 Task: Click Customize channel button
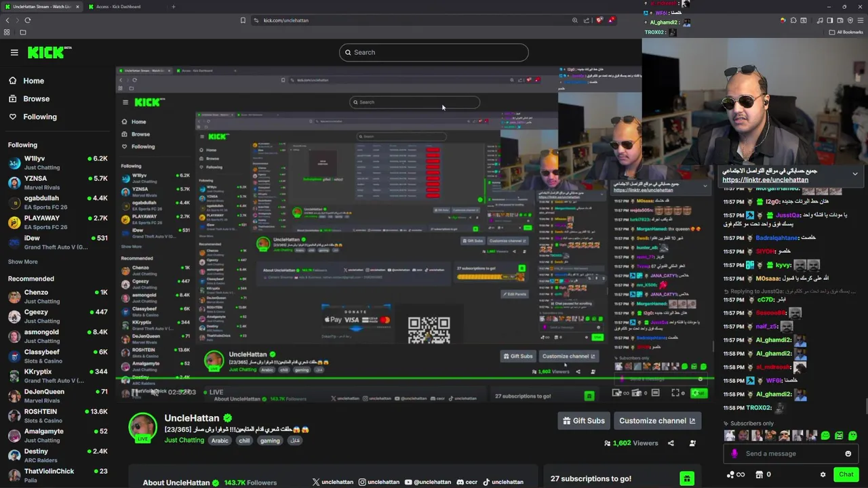pyautogui.click(x=657, y=421)
